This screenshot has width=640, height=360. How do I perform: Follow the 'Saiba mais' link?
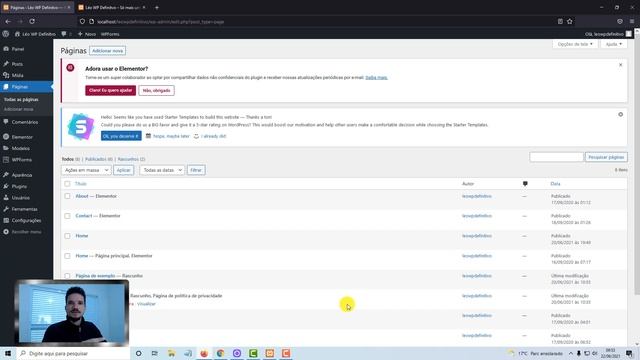coord(376,78)
